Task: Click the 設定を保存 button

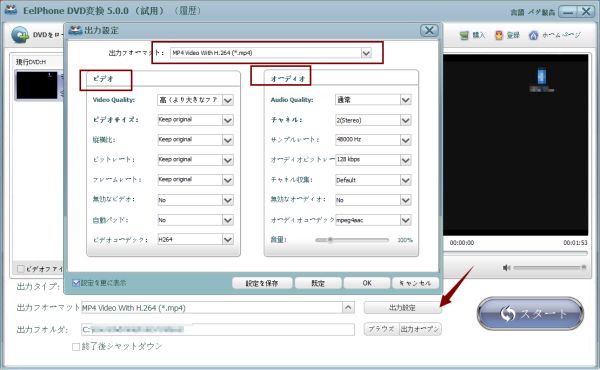Action: pyautogui.click(x=262, y=283)
